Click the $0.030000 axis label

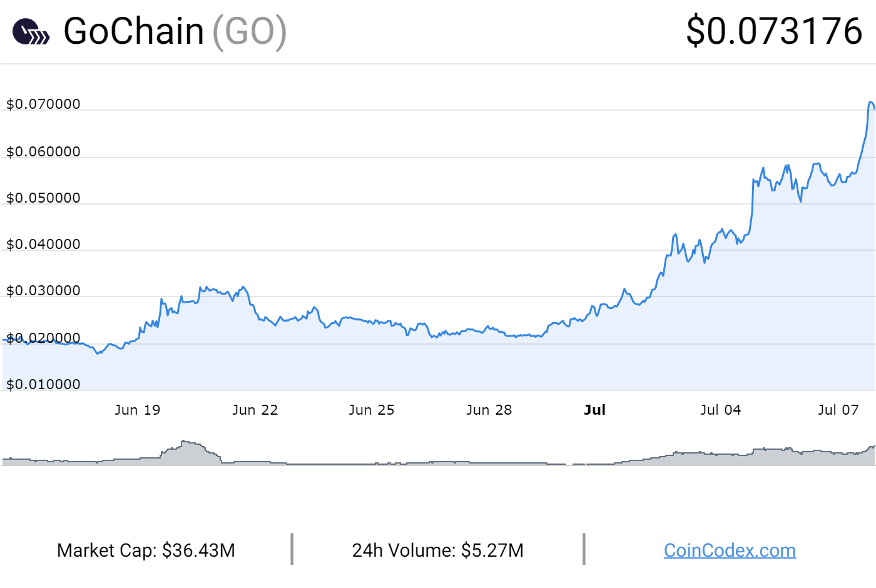click(x=43, y=290)
